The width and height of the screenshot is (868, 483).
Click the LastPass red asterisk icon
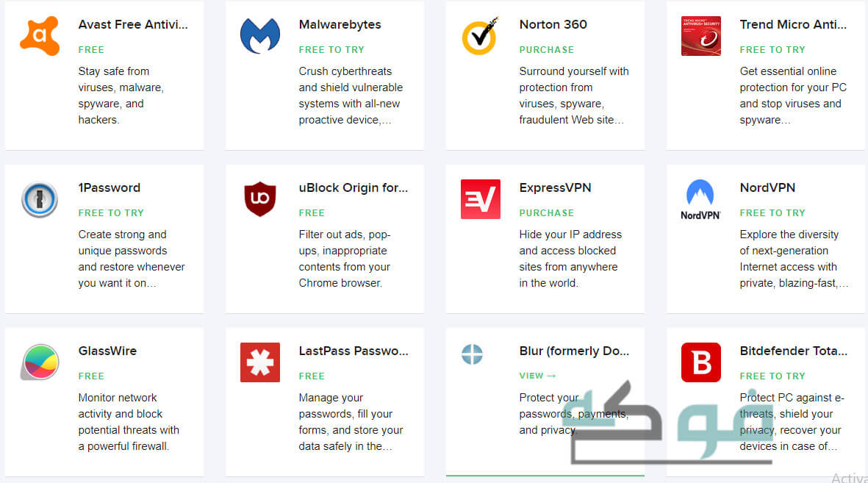tap(260, 362)
